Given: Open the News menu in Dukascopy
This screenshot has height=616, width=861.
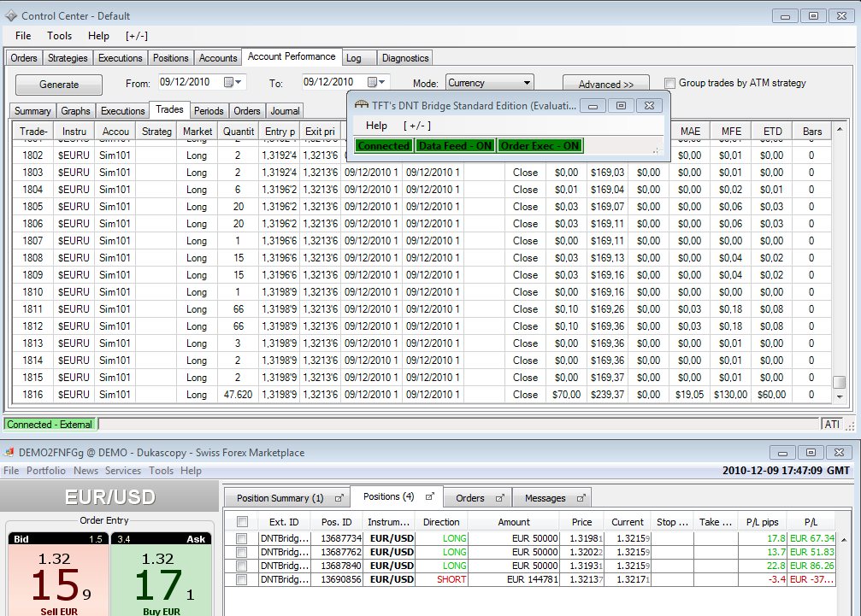Looking at the screenshot, I should [86, 471].
